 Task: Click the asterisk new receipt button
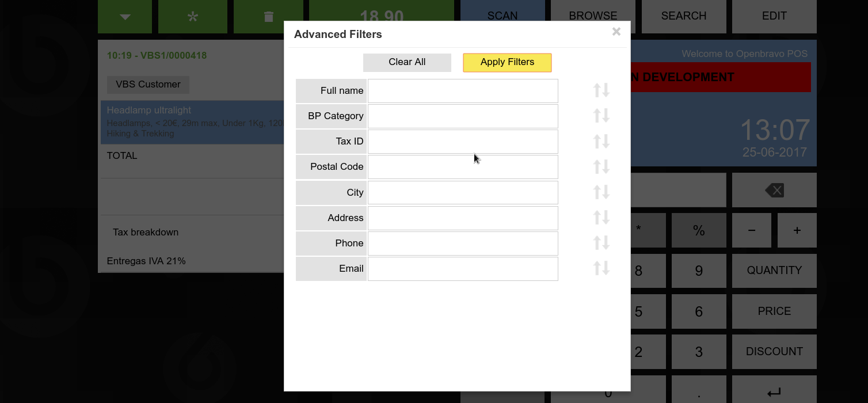(x=193, y=16)
